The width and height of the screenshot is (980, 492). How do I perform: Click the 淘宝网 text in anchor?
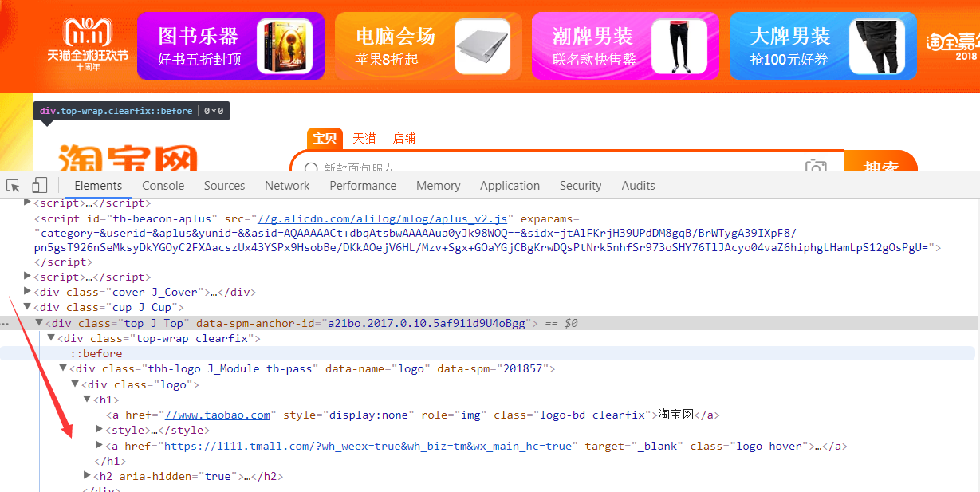tap(676, 415)
